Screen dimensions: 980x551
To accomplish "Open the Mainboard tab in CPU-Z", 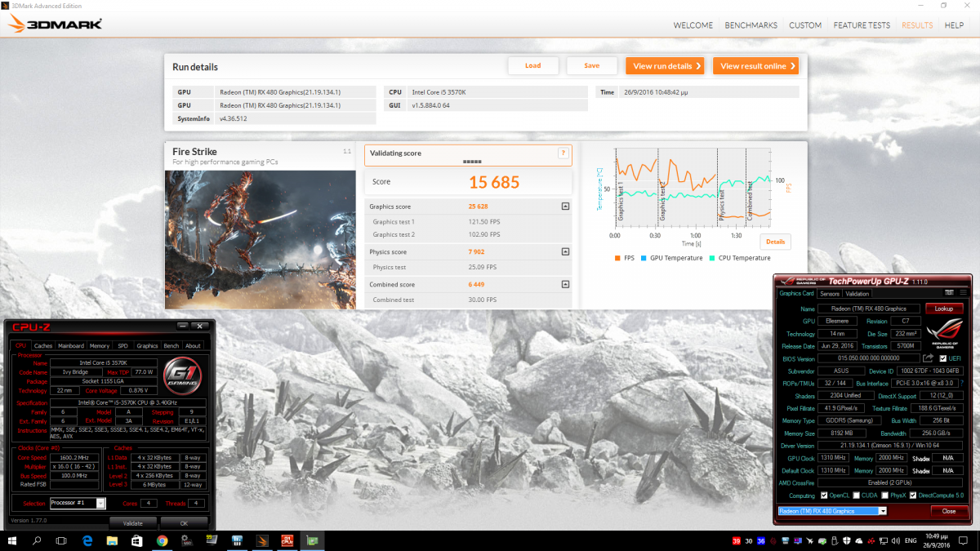I will (71, 346).
